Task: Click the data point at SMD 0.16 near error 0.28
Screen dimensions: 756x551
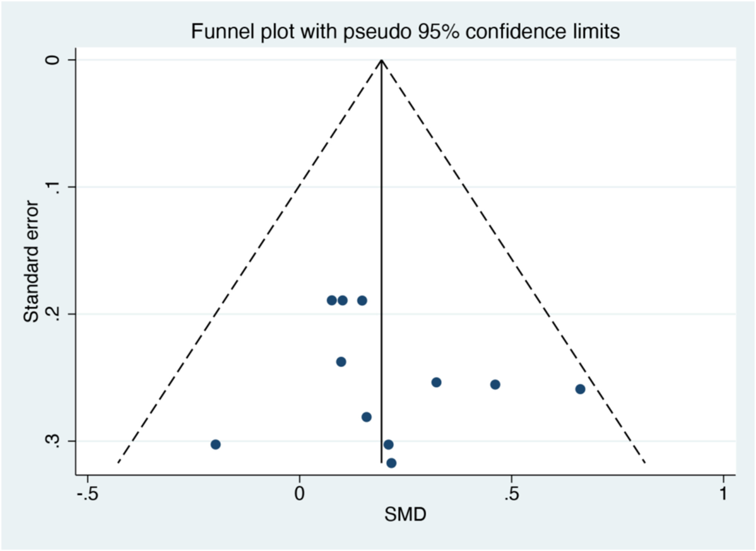Action: point(366,417)
